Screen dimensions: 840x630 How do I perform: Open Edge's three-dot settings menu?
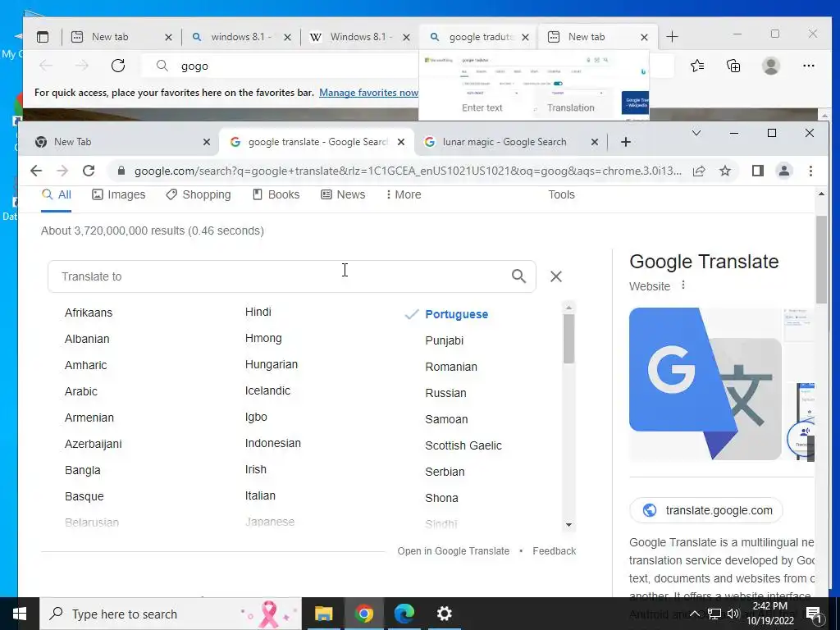pos(808,66)
